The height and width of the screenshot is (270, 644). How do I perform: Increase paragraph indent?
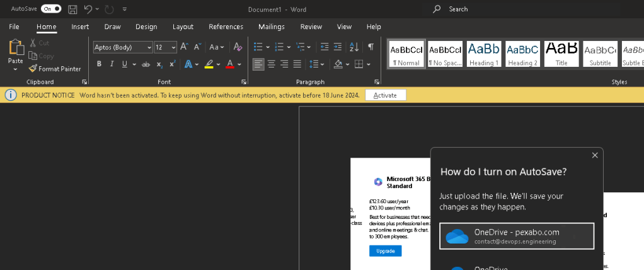[338, 47]
